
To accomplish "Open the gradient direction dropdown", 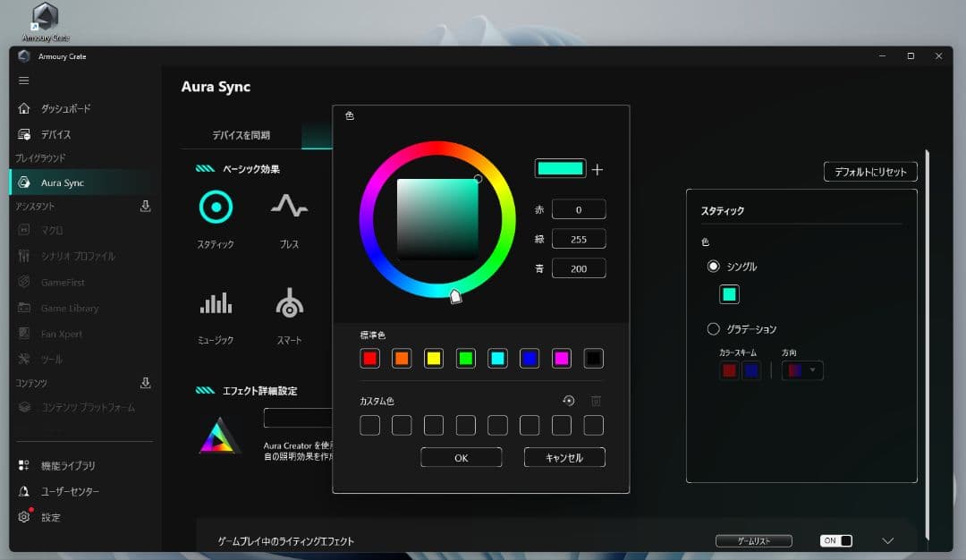I will tap(802, 370).
